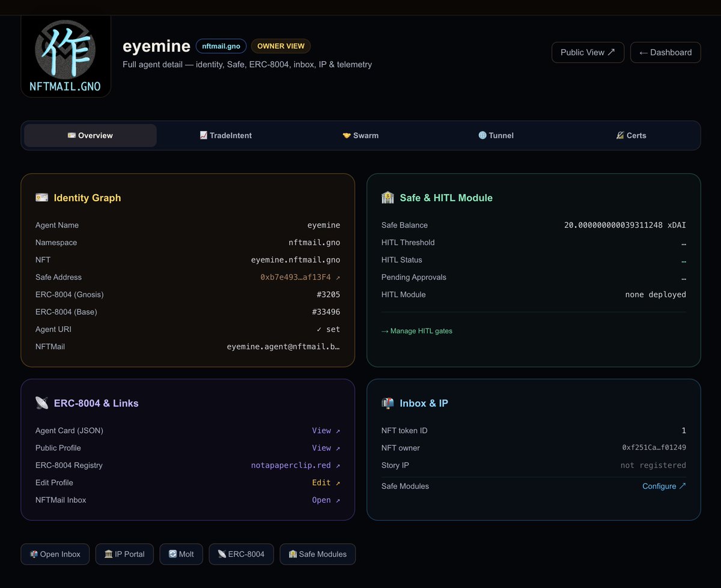Click Agent Name value eyemine

(x=324, y=225)
